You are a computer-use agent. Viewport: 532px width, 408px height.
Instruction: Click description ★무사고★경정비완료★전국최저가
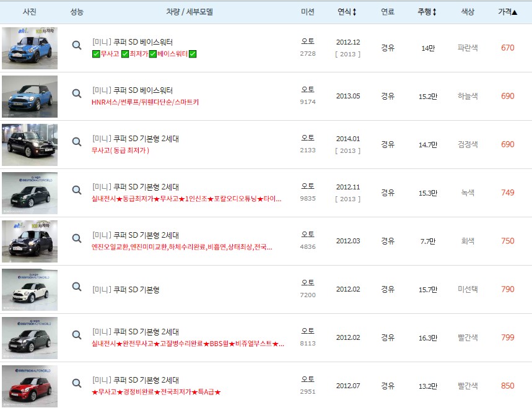157,392
